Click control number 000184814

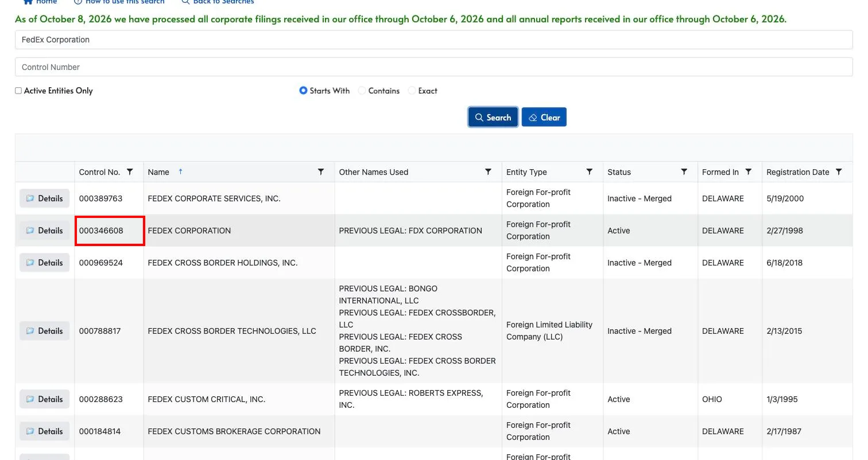100,431
